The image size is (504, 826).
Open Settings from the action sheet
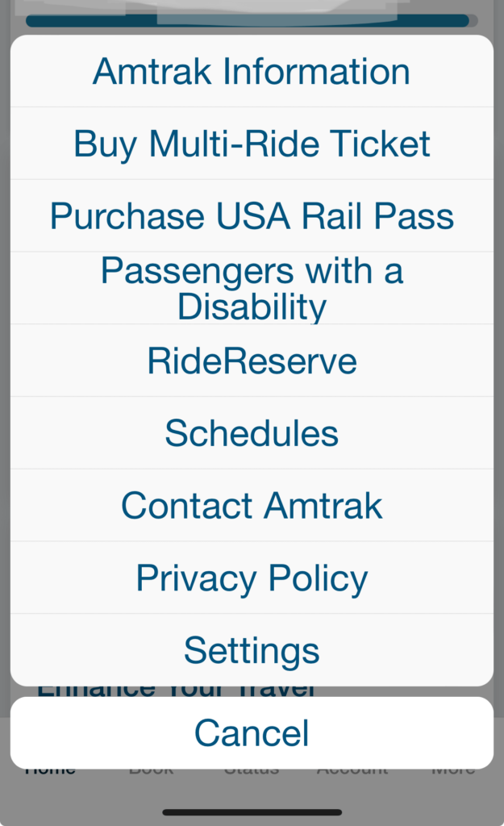tap(252, 649)
